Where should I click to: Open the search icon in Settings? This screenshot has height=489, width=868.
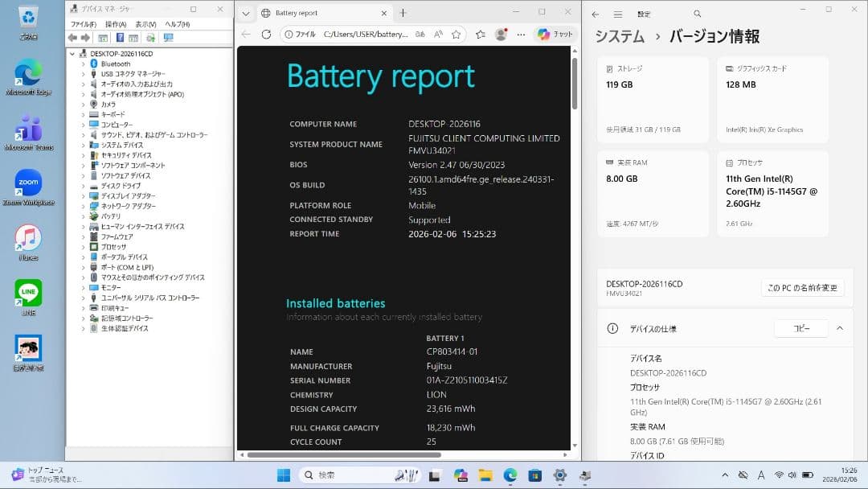[x=697, y=14]
